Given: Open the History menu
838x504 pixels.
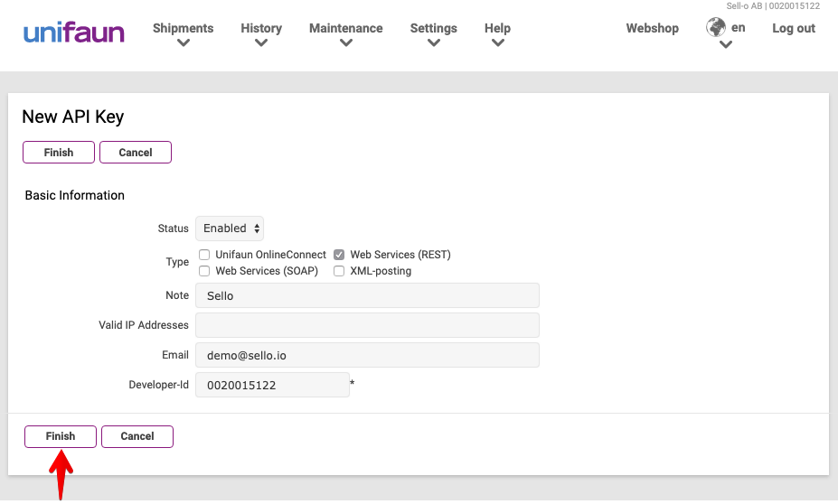Looking at the screenshot, I should click(x=261, y=28).
